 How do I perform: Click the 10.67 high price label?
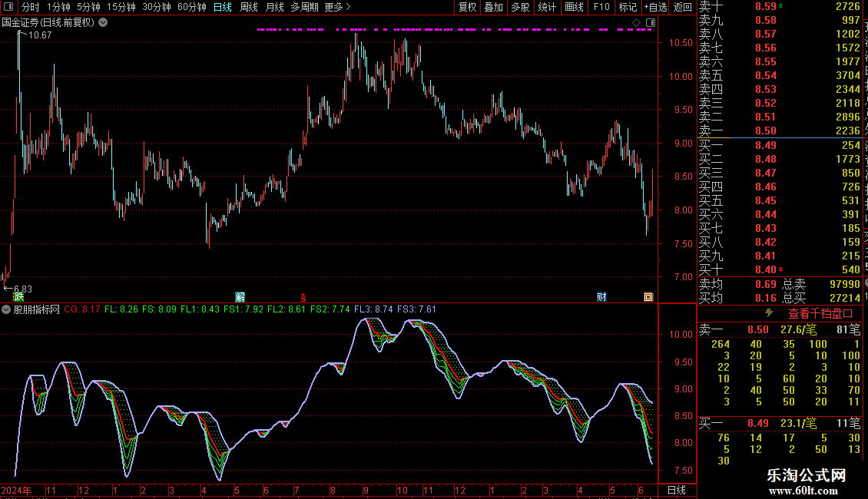(40, 35)
